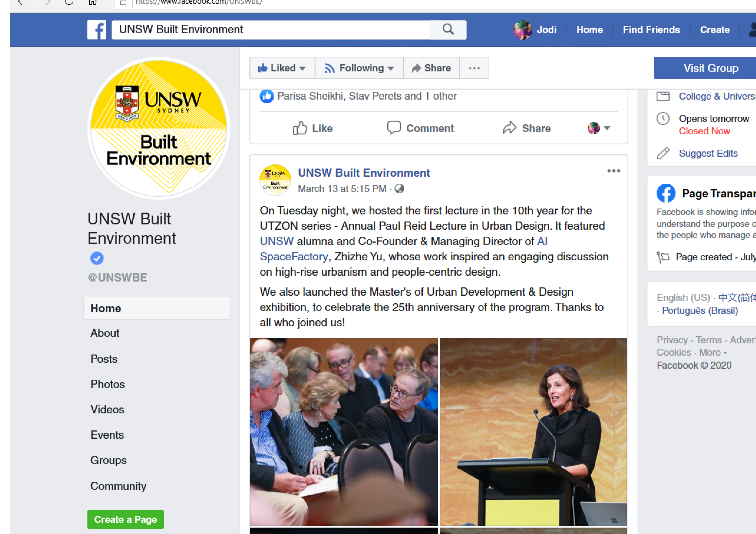Toggle Like on the post
The width and height of the screenshot is (756, 534).
point(312,128)
